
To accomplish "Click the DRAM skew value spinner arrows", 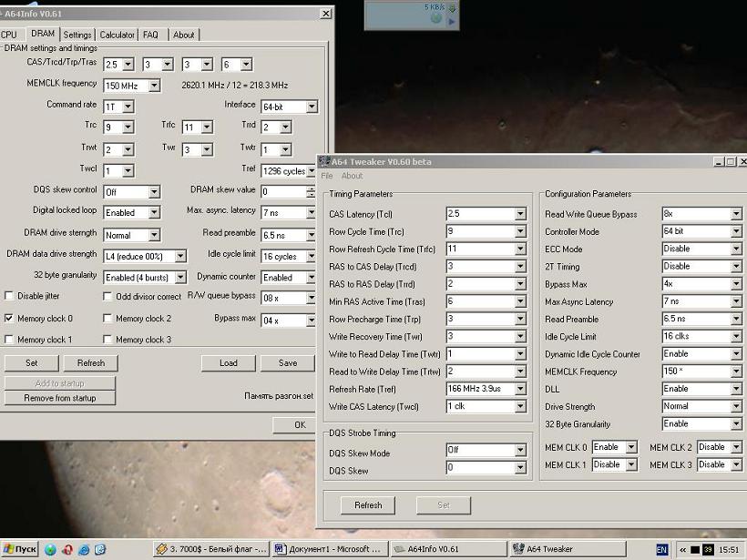I will tap(312, 191).
